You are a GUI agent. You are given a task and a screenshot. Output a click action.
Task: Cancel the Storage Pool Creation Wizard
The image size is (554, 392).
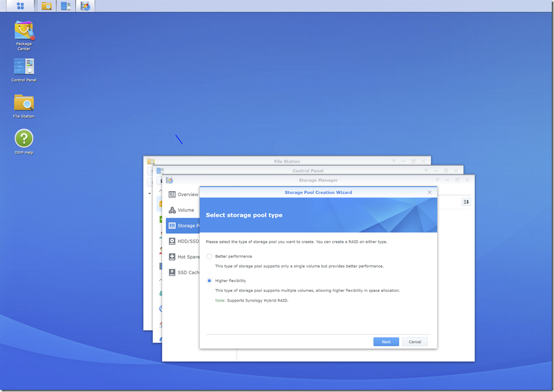click(x=415, y=342)
